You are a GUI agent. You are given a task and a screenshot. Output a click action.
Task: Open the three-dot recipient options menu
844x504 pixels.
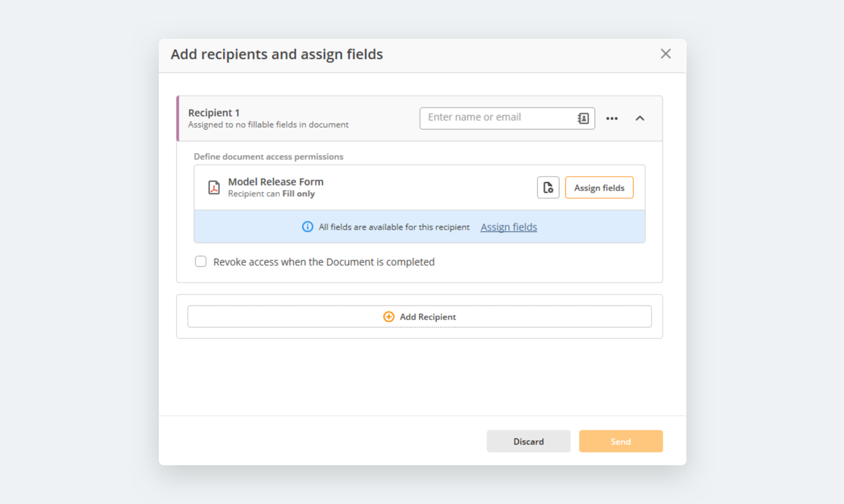click(612, 118)
